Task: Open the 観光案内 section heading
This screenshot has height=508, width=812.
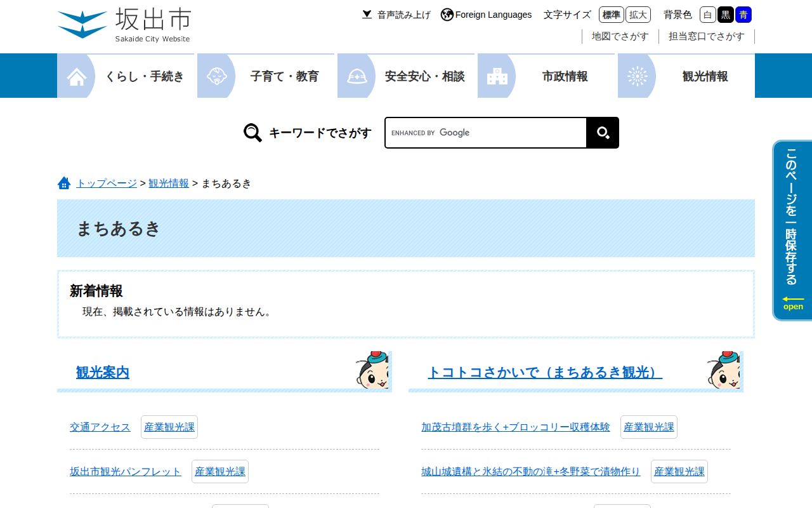Action: pos(103,372)
